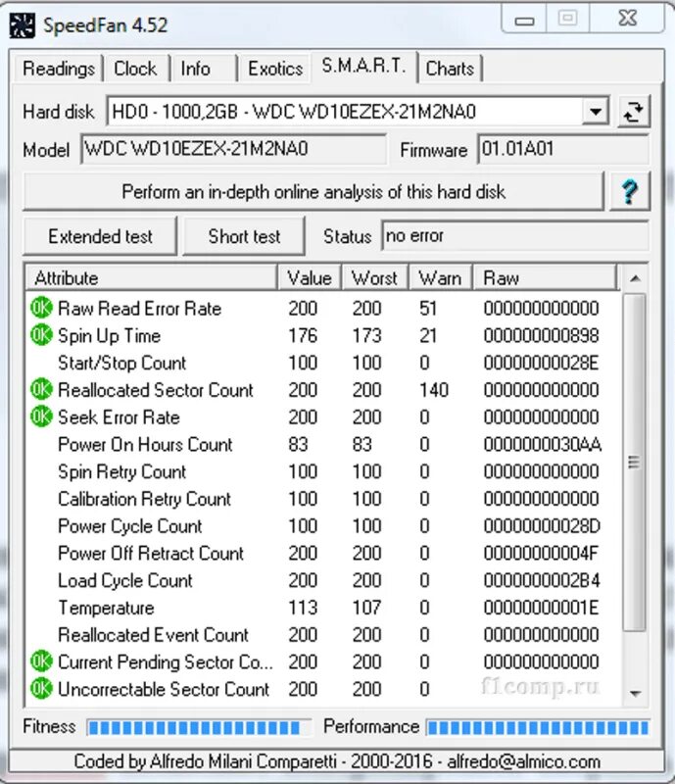Select the Calibration Retry Count row
Image resolution: width=675 pixels, height=784 pixels.
(x=324, y=498)
